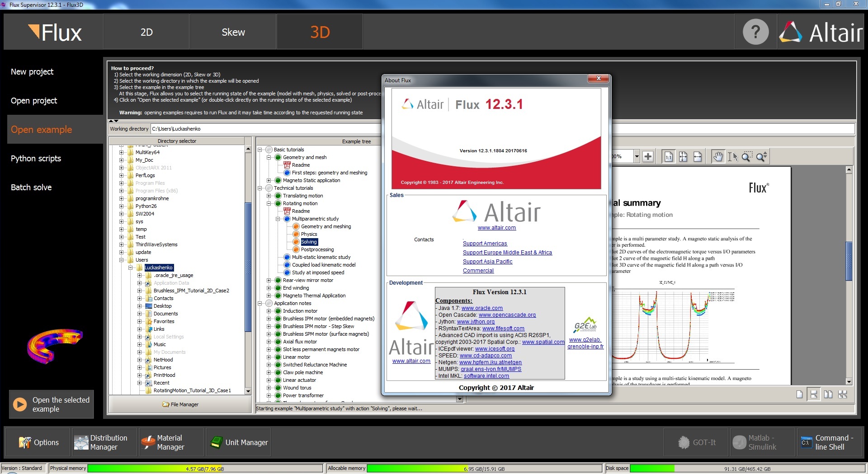The height and width of the screenshot is (474, 868).
Task: Click Support Europe Middle East & Africa link
Action: click(507, 253)
